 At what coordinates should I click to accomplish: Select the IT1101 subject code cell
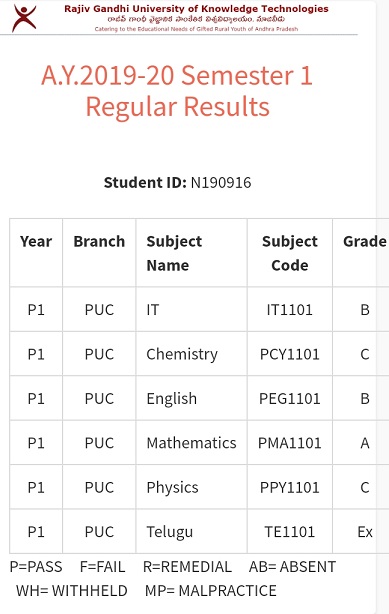point(289,310)
